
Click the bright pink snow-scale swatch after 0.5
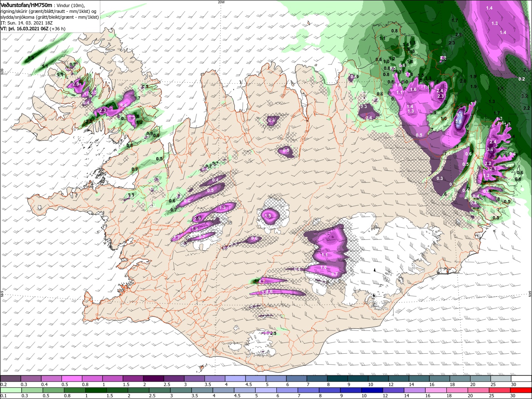coord(71,379)
